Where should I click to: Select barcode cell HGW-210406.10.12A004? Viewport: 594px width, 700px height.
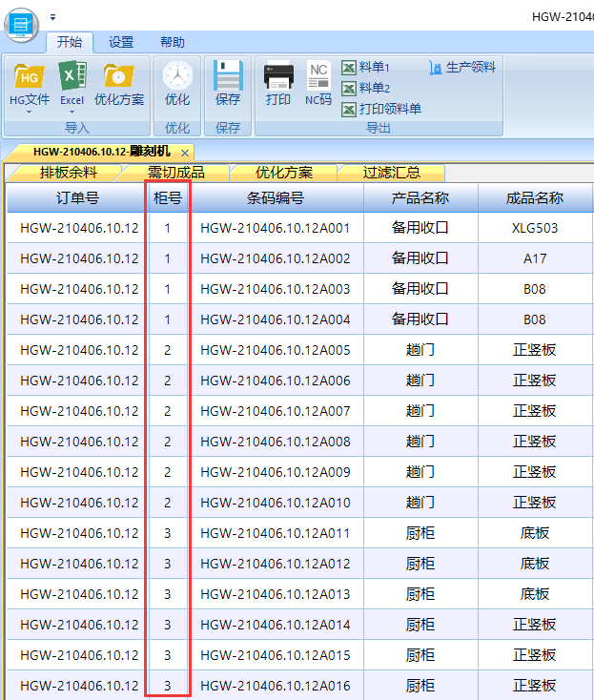coord(276,319)
